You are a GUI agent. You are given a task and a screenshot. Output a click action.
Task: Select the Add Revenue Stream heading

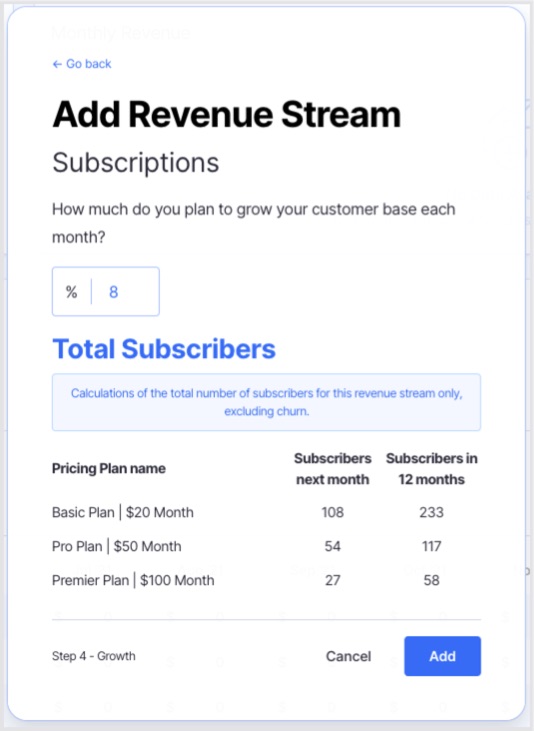pyautogui.click(x=227, y=114)
